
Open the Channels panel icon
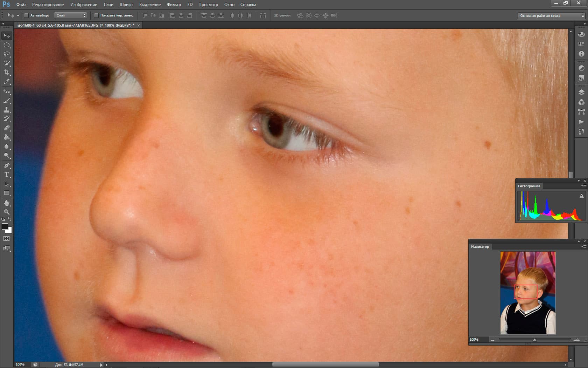pyautogui.click(x=581, y=102)
